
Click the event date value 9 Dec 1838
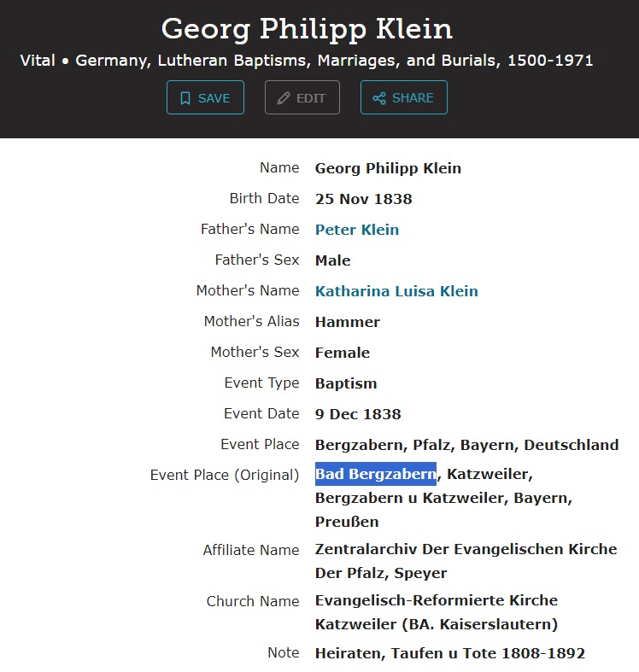(358, 414)
